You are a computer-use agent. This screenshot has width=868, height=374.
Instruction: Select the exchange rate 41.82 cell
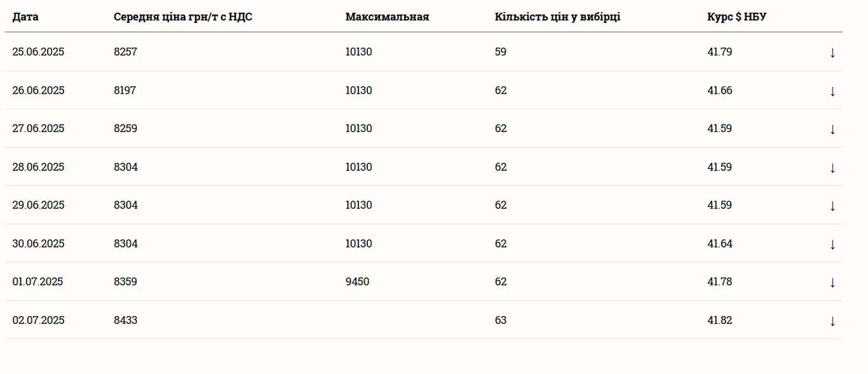pyautogui.click(x=719, y=320)
